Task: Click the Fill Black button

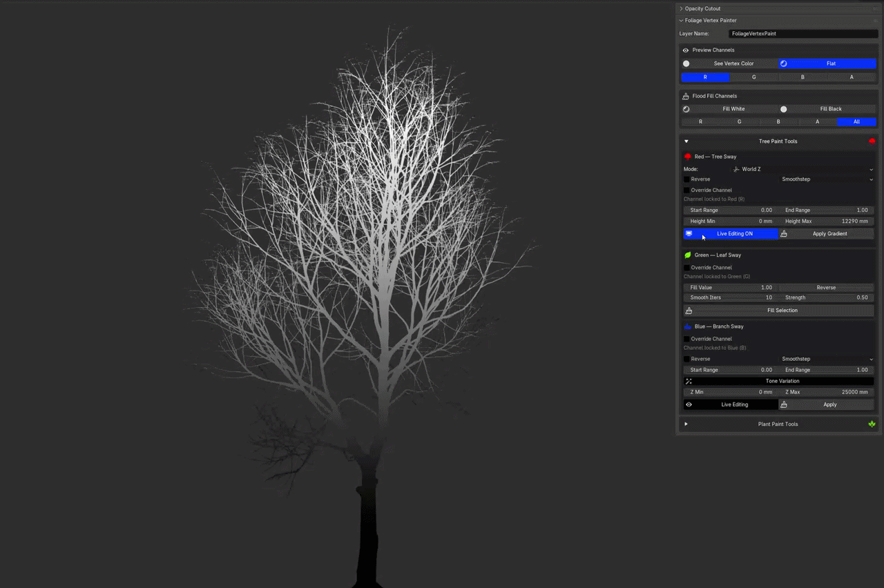Action: coord(827,109)
